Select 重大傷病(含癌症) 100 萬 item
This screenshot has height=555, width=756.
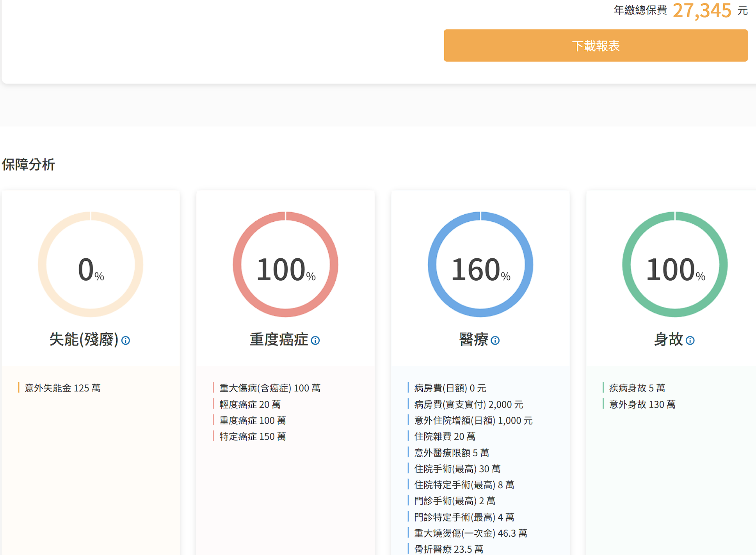pyautogui.click(x=270, y=388)
